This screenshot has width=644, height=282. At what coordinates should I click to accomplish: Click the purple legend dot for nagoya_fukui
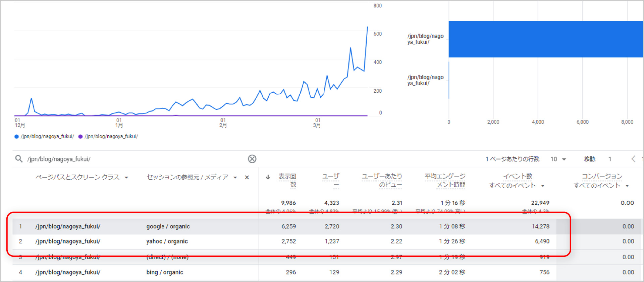(x=80, y=137)
